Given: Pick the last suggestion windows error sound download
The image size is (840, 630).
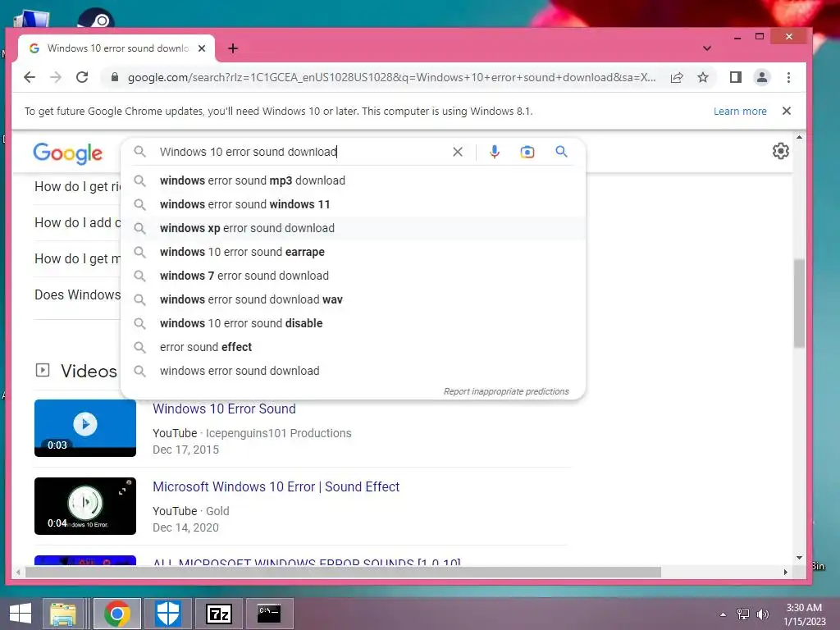Looking at the screenshot, I should click(353, 371).
